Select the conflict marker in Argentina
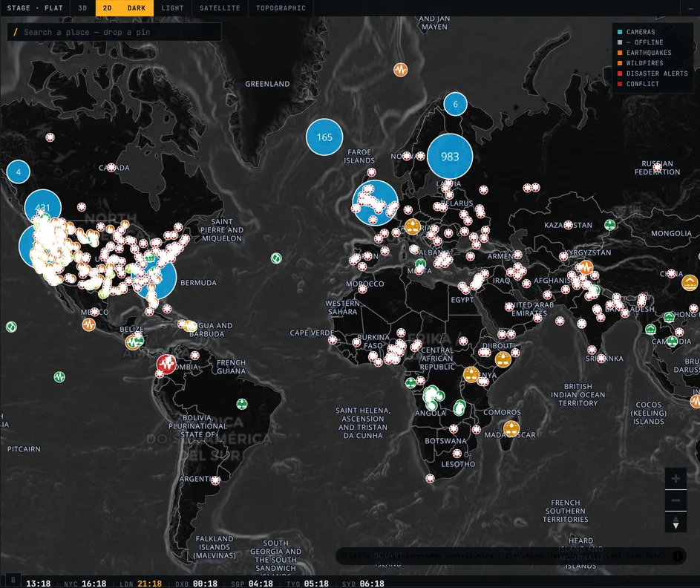The width and height of the screenshot is (700, 588). pyautogui.click(x=215, y=480)
